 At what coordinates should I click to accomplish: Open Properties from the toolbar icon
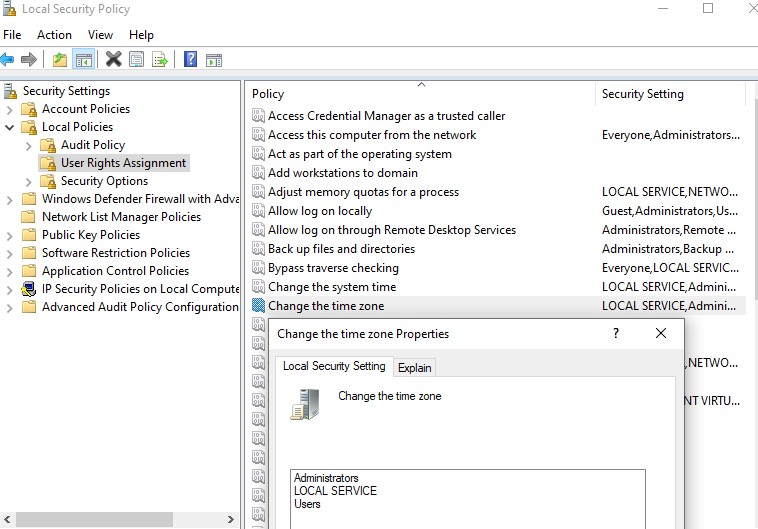coord(136,60)
